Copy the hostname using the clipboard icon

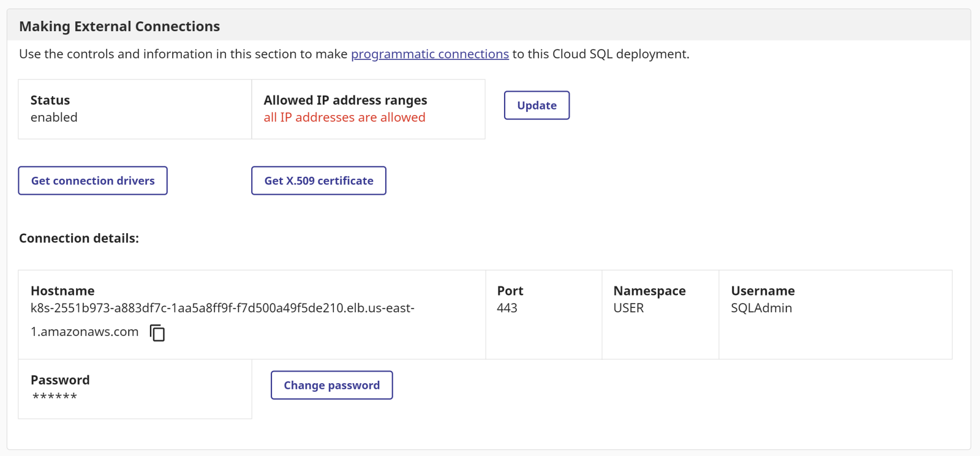[157, 333]
